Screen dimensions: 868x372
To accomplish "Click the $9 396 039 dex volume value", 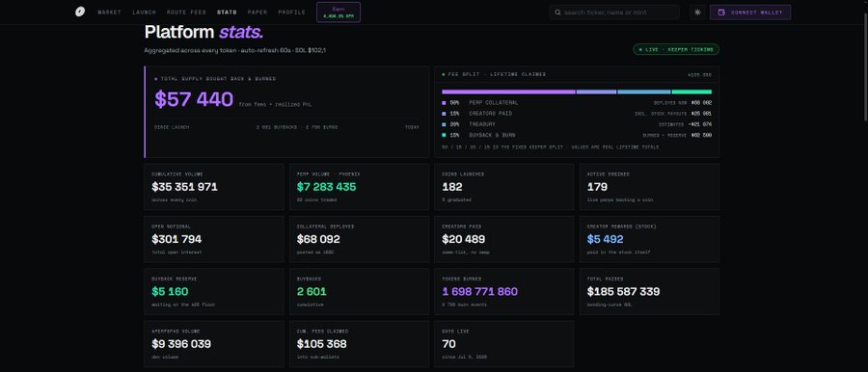I will coord(181,344).
